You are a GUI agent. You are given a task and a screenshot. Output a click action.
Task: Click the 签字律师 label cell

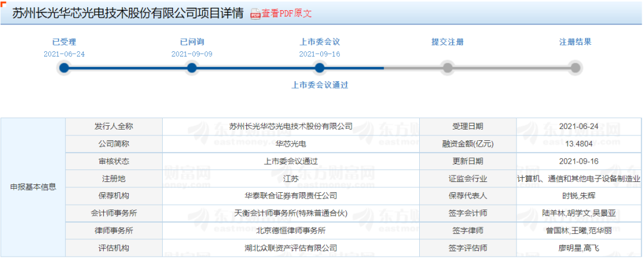coord(468,230)
